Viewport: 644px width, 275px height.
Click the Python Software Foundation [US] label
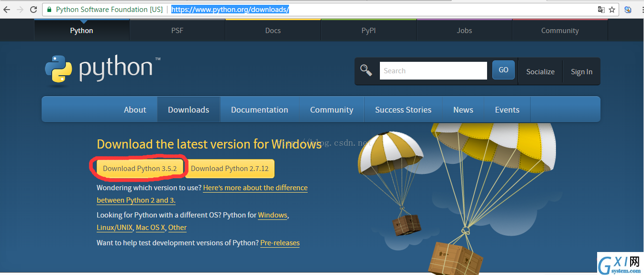point(109,10)
